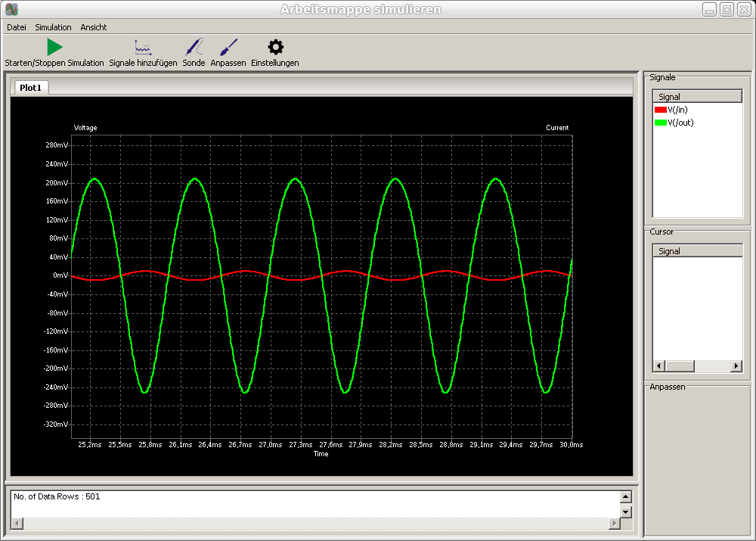Switch to the Plot1 tab
Screen dimensions: 756x541
click(x=31, y=87)
